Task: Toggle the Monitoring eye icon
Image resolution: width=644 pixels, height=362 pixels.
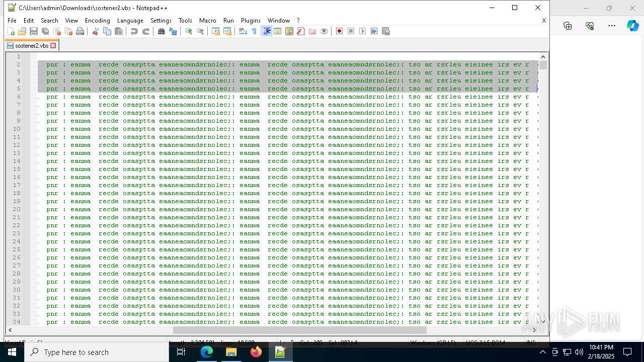Action: coord(324,31)
